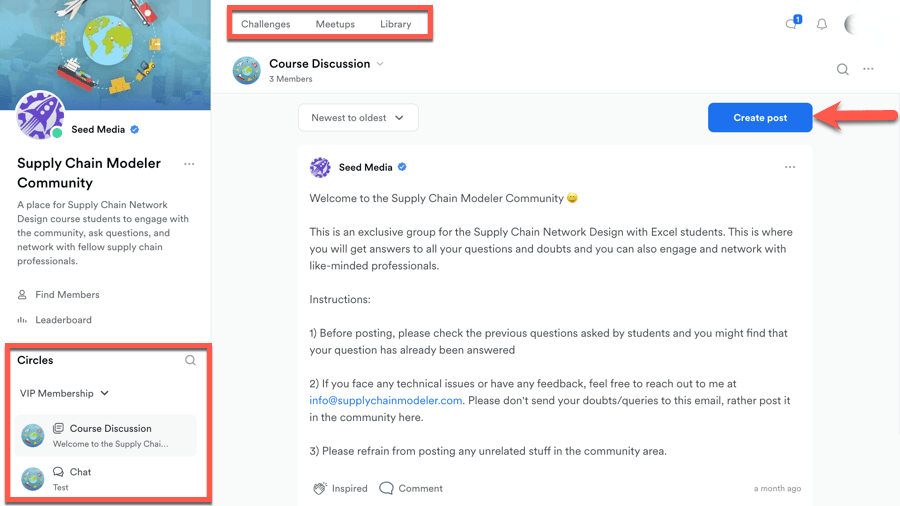Search within Course Discussion
Screen dimensions: 900x506
pyautogui.click(x=843, y=69)
